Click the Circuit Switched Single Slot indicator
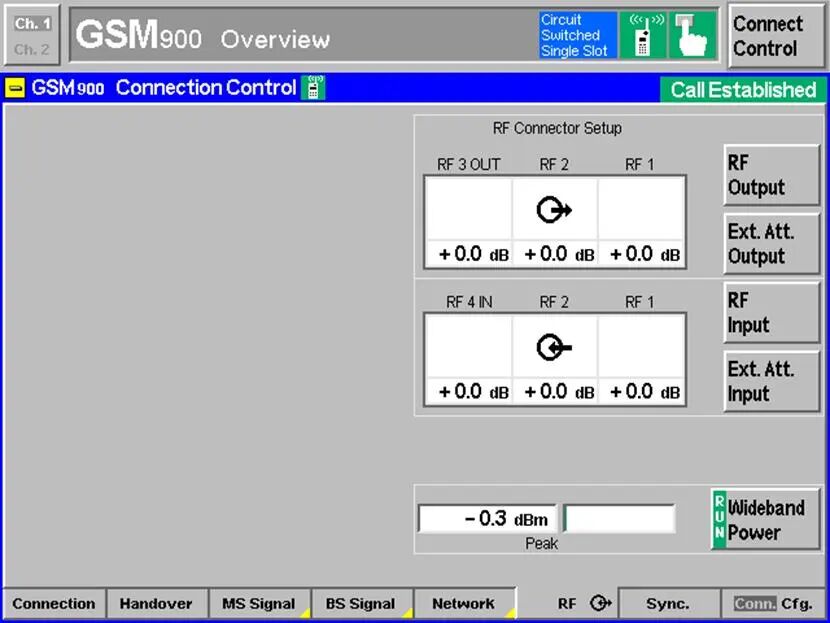 [x=578, y=35]
